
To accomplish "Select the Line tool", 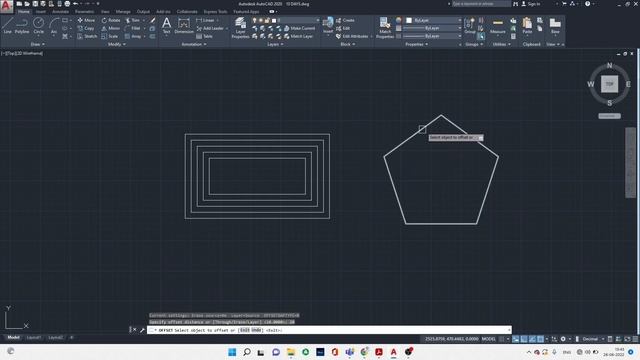I will [x=7, y=26].
